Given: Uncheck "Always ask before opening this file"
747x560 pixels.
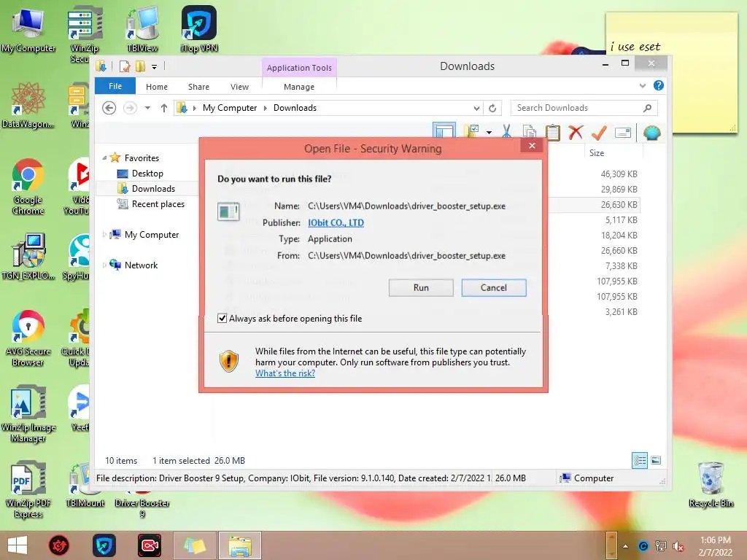Looking at the screenshot, I should (x=222, y=318).
